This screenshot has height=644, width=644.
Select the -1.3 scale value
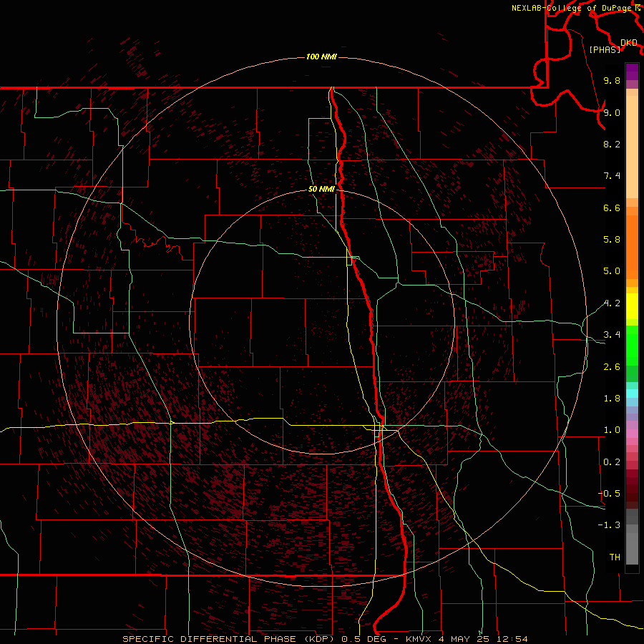pyautogui.click(x=609, y=525)
